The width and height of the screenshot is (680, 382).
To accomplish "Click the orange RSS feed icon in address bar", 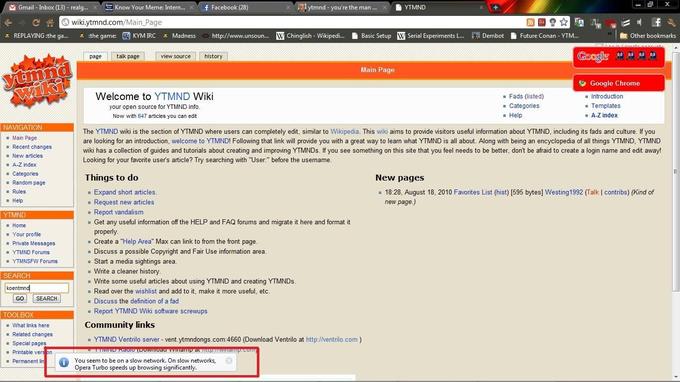I will (530, 22).
